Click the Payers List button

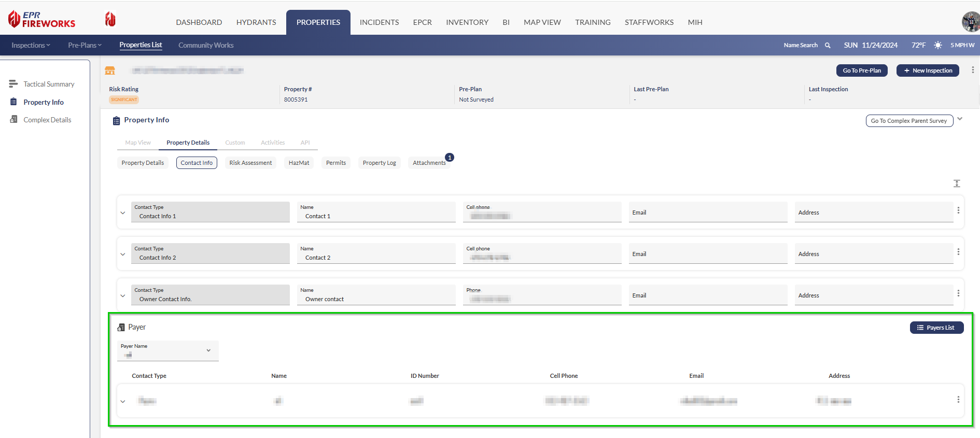tap(936, 328)
